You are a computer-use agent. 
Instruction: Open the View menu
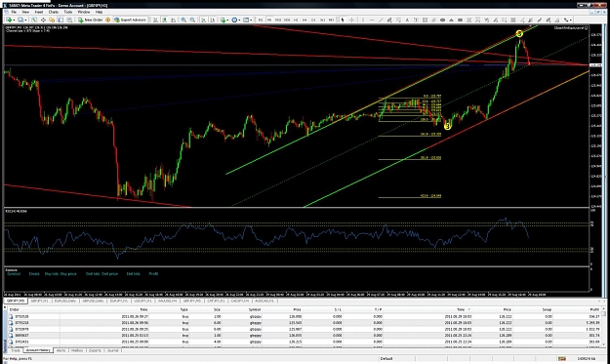tap(25, 12)
